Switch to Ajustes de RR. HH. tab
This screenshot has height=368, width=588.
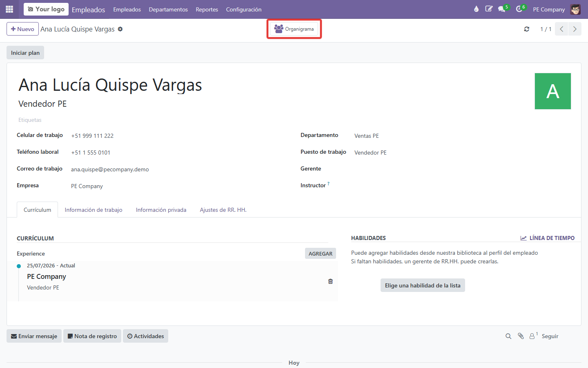coord(223,210)
